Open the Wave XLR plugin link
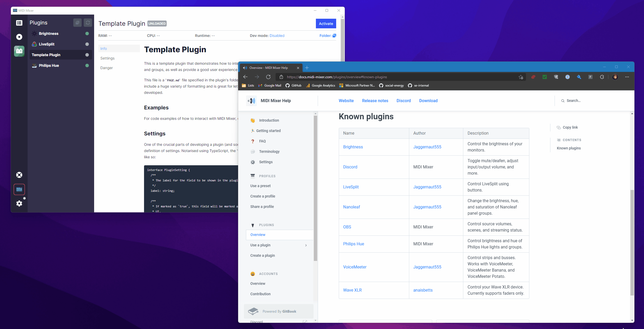Screen dimensions: 644x329 pyautogui.click(x=352, y=290)
